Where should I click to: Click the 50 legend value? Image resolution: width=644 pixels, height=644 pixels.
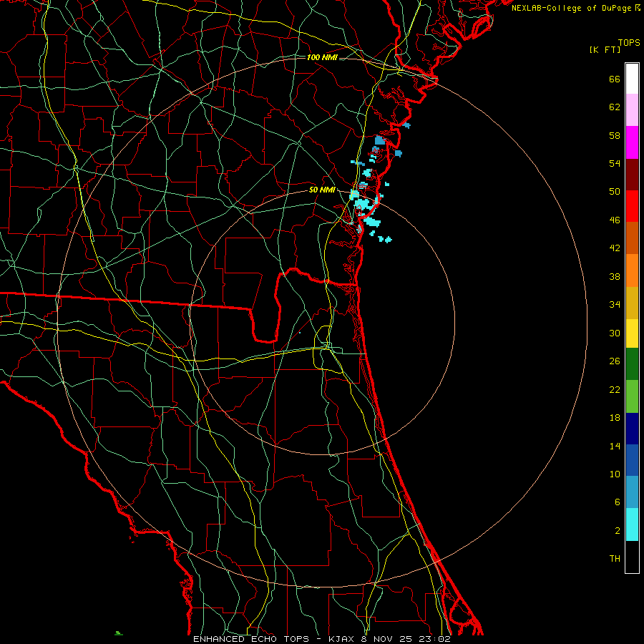click(x=615, y=192)
